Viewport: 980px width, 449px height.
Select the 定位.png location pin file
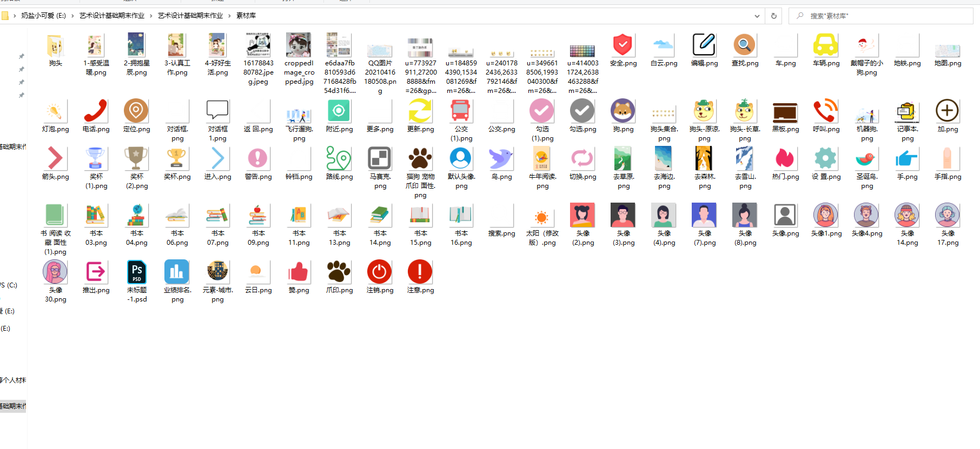pos(136,111)
